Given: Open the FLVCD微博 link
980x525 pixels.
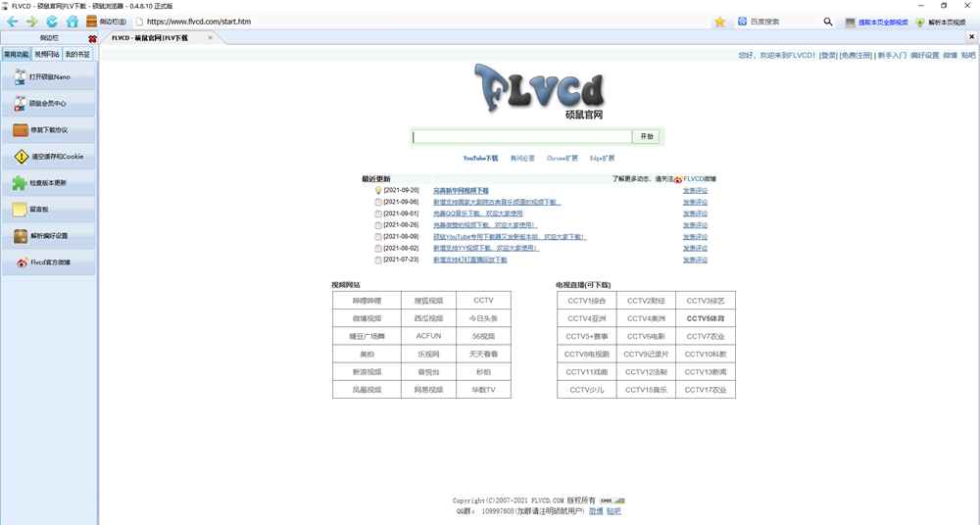Looking at the screenshot, I should pyautogui.click(x=700, y=178).
